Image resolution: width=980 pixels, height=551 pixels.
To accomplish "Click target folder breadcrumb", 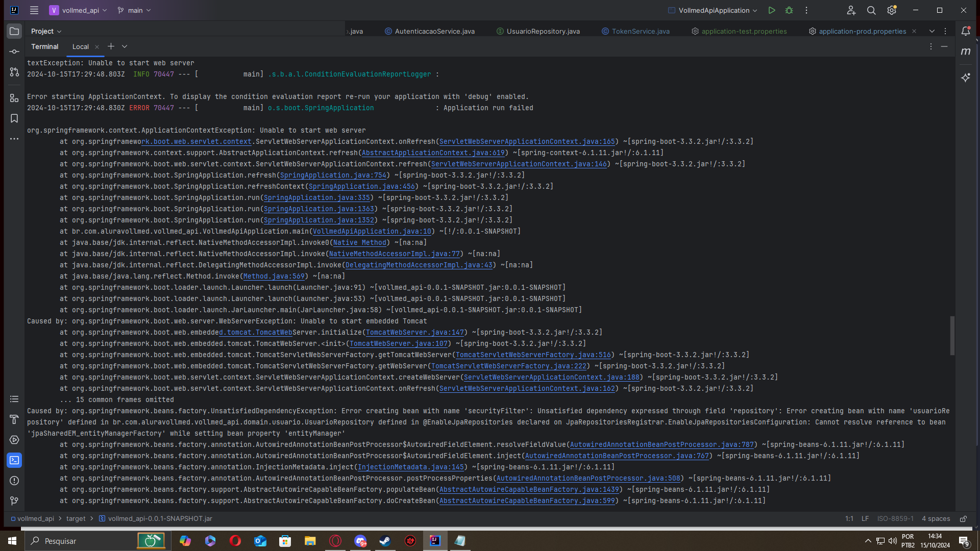I will [x=76, y=518].
